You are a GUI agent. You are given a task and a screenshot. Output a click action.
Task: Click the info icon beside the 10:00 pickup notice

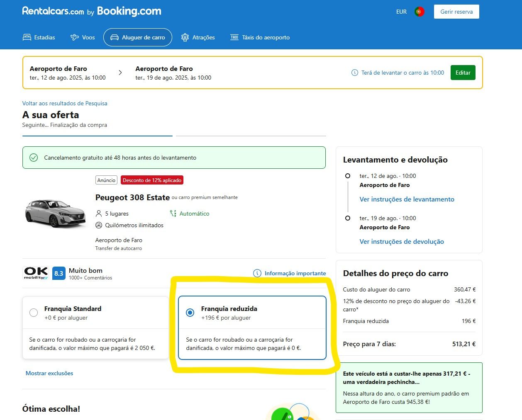click(355, 73)
